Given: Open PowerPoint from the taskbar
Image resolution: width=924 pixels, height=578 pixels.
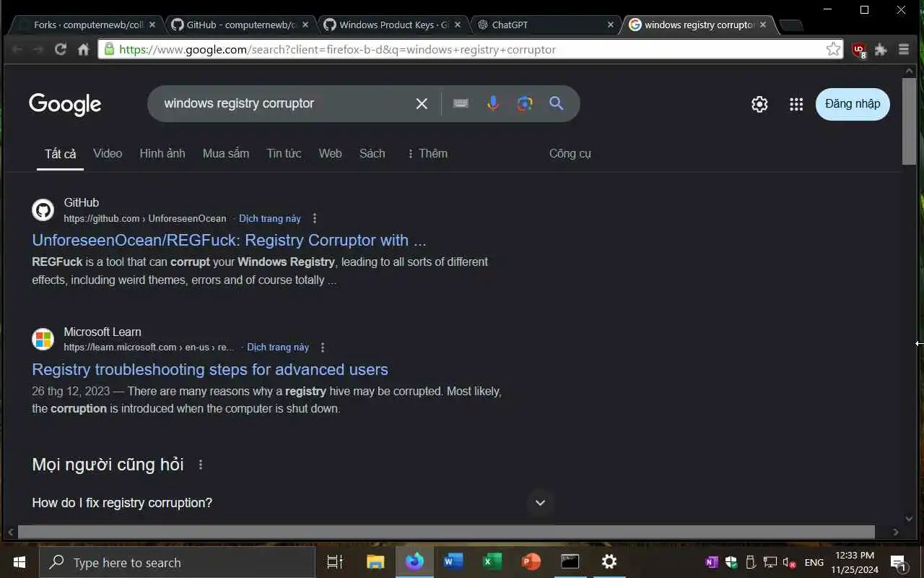Looking at the screenshot, I should point(531,562).
